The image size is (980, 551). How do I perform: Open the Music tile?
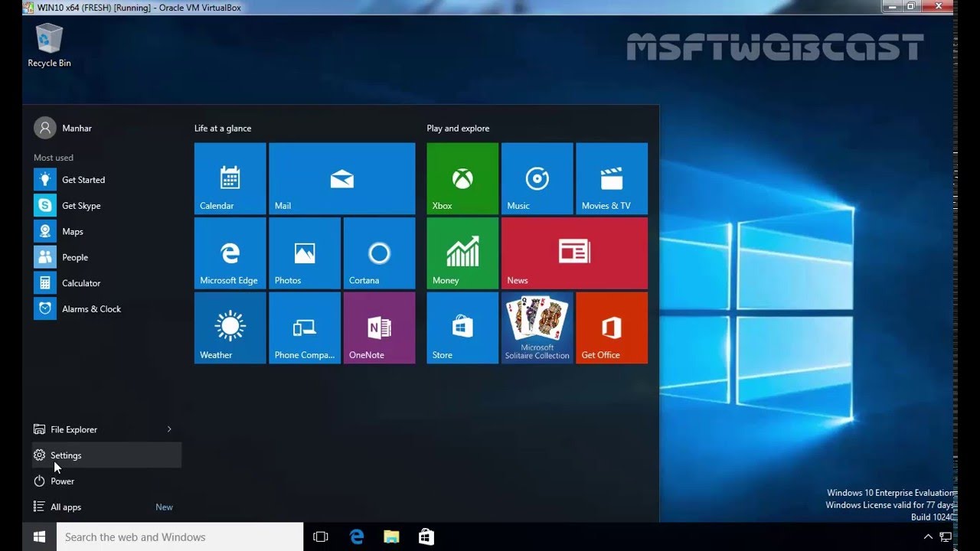pyautogui.click(x=537, y=178)
